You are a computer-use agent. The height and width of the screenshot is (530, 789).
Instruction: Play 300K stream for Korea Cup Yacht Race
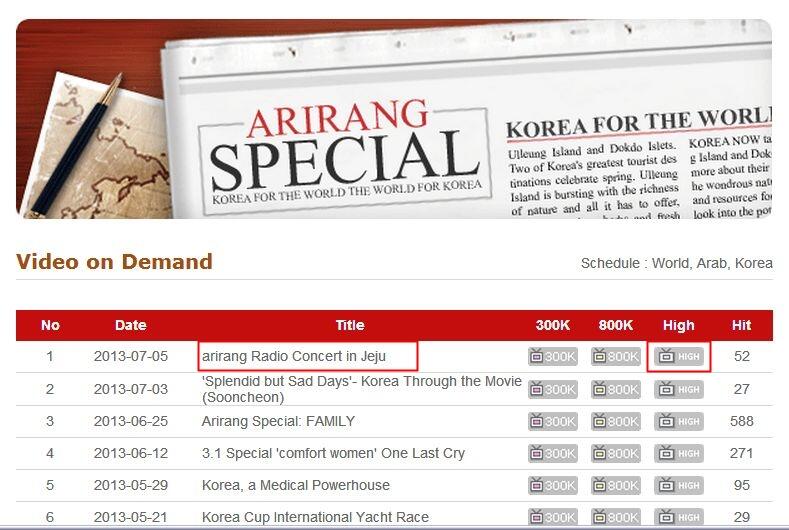point(553,517)
